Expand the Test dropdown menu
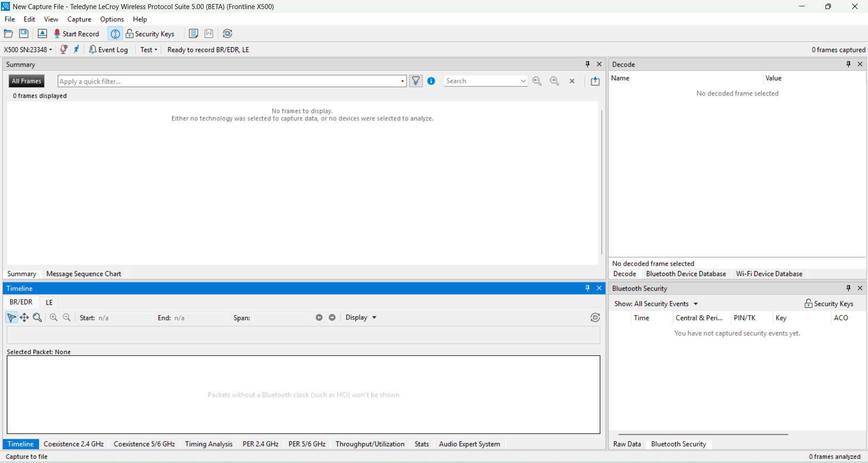Viewport: 868px width, 463px height. click(149, 50)
